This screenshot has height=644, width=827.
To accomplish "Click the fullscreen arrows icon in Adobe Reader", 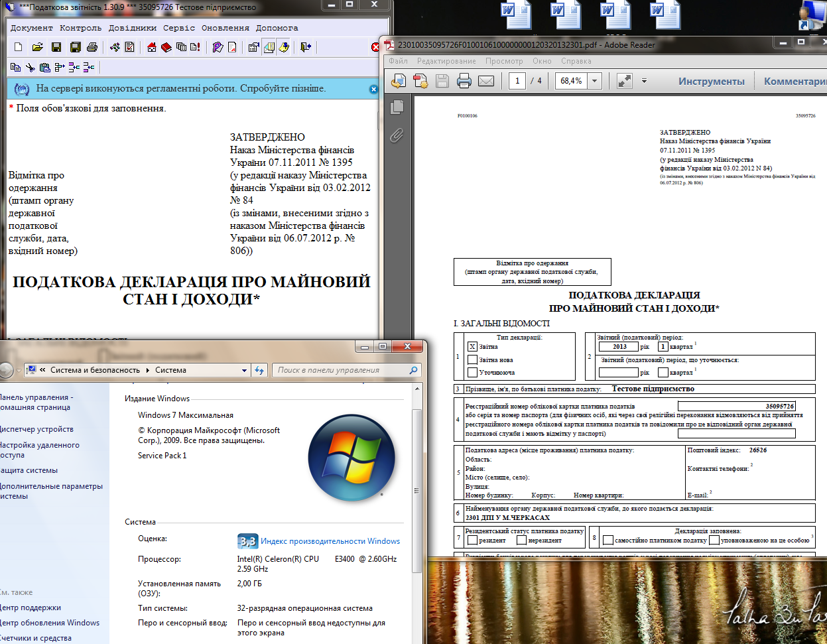I will point(624,81).
